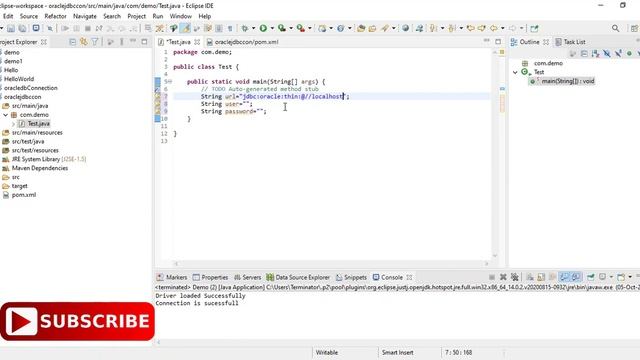The image size is (640, 360).
Task: Click the Save All toolbar icon
Action: [22, 28]
